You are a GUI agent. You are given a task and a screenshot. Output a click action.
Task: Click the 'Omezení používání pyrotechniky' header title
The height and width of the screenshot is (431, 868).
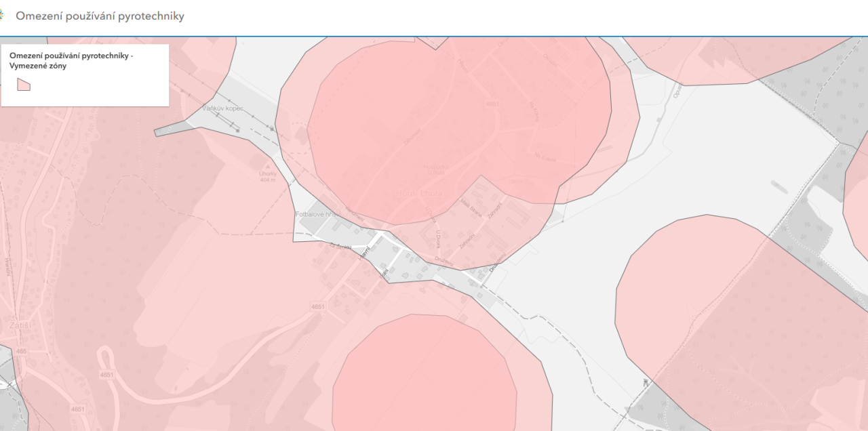pyautogui.click(x=100, y=16)
